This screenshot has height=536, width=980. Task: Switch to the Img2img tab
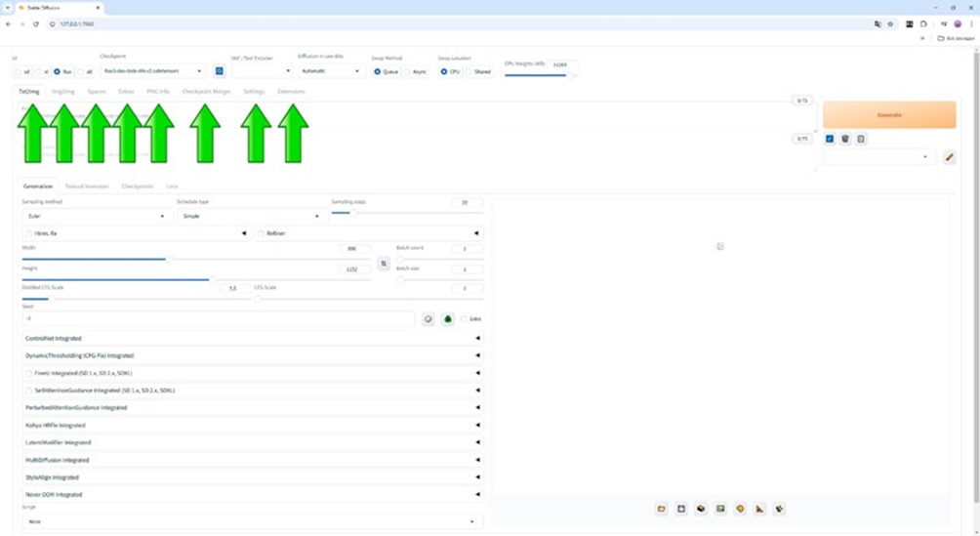(x=63, y=92)
